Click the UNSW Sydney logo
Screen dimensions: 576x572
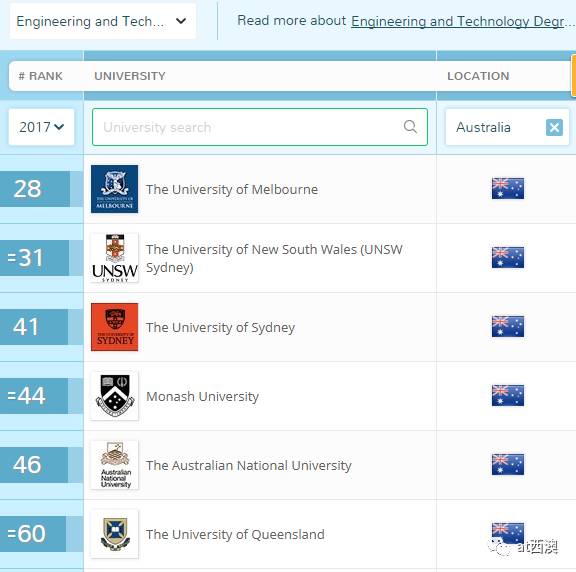click(115, 258)
